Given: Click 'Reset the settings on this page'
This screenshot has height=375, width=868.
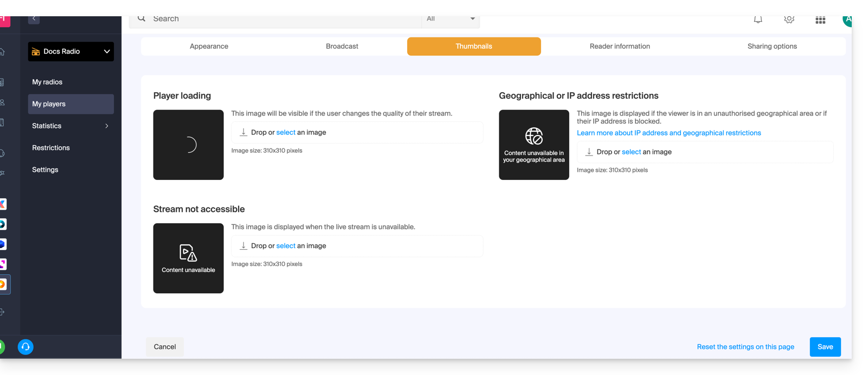Looking at the screenshot, I should [745, 347].
